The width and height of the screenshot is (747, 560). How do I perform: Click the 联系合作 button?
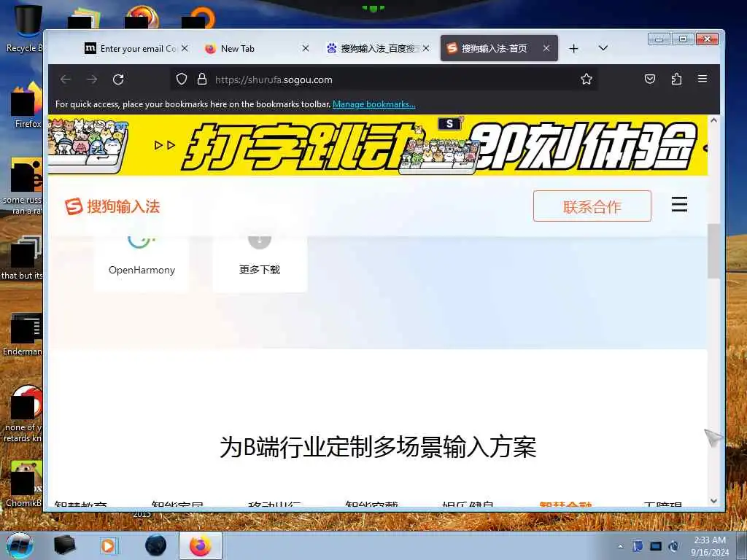pyautogui.click(x=592, y=206)
